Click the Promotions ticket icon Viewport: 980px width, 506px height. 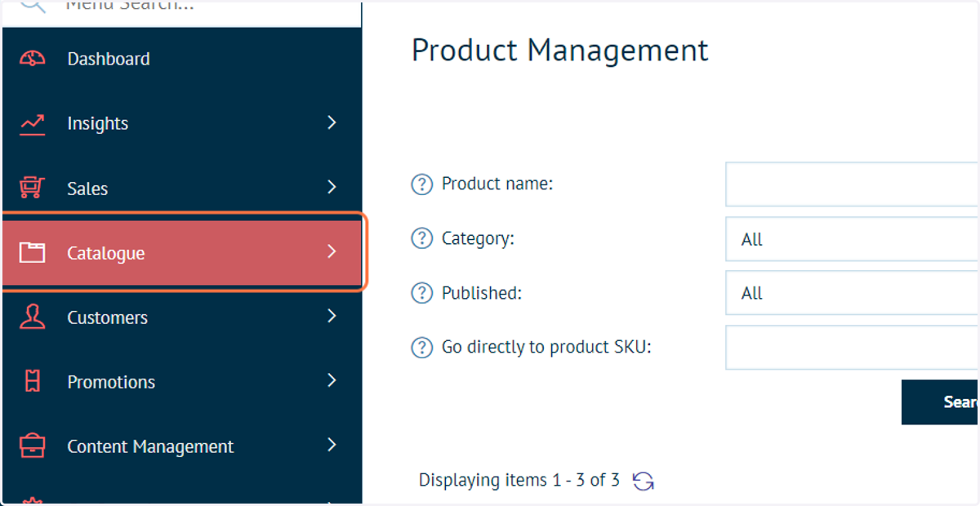click(x=32, y=381)
